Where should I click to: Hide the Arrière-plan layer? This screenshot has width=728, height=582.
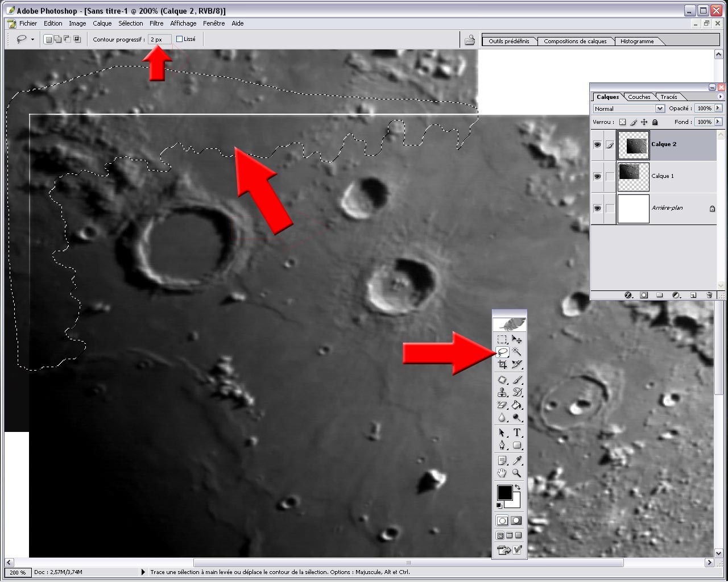coord(597,208)
